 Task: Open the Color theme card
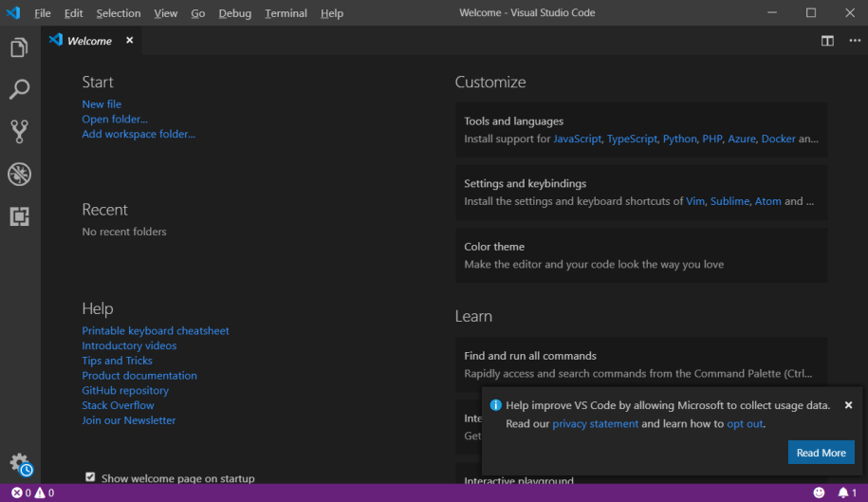click(x=641, y=255)
